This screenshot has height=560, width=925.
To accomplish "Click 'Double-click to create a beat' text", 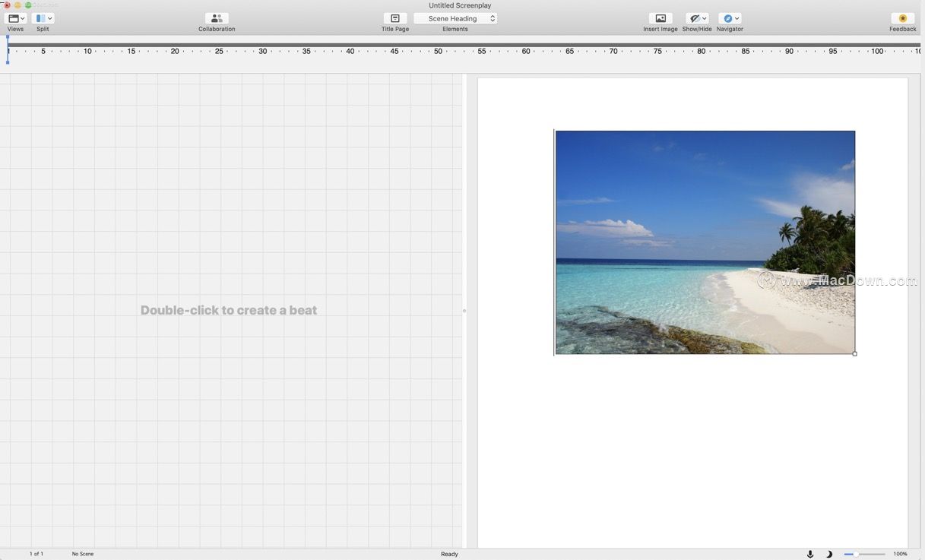I will (229, 310).
